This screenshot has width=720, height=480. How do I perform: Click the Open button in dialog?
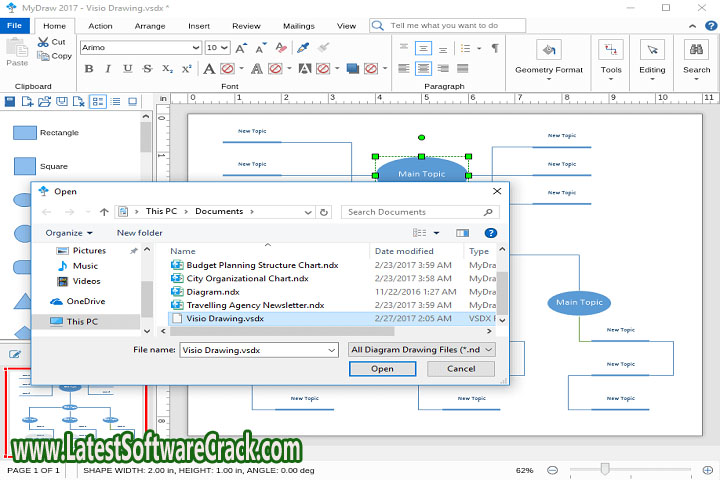(x=382, y=369)
